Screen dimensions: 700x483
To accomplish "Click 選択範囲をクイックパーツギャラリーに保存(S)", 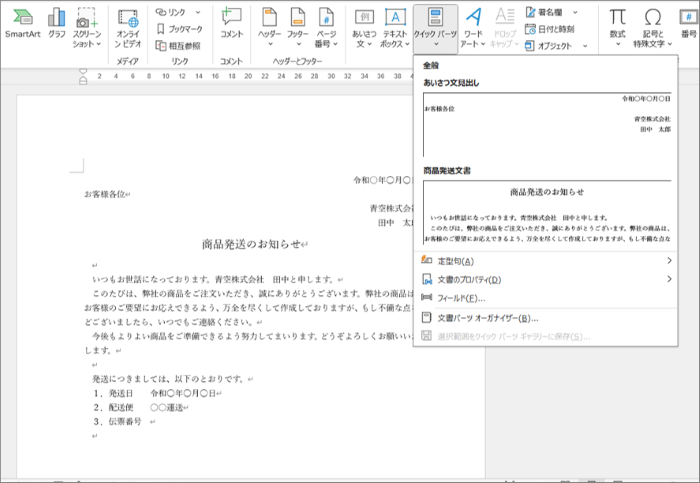I will (546, 336).
